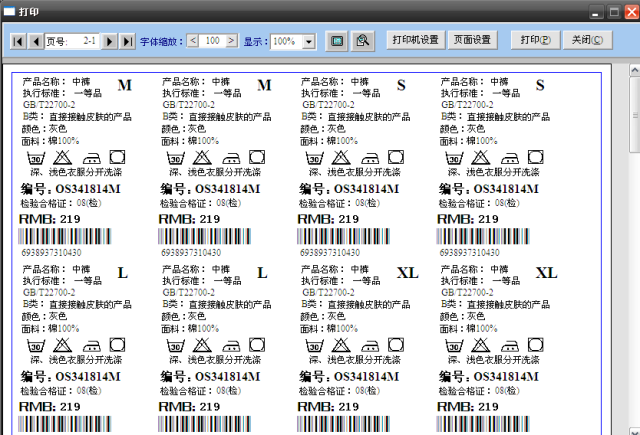Viewport: 640px width, 435px height.
Task: Click the vertical scrollbar up arrow
Action: 632,69
